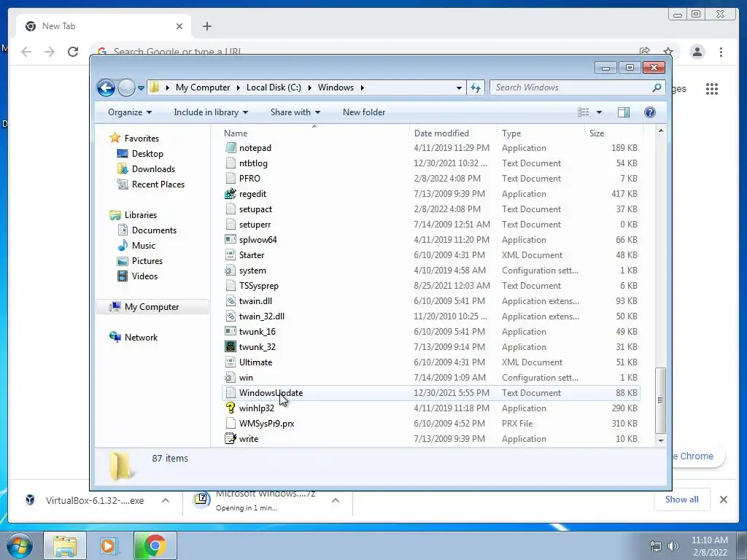747x560 pixels.
Task: Open a new tab with Chrome plus button
Action: pos(206,26)
